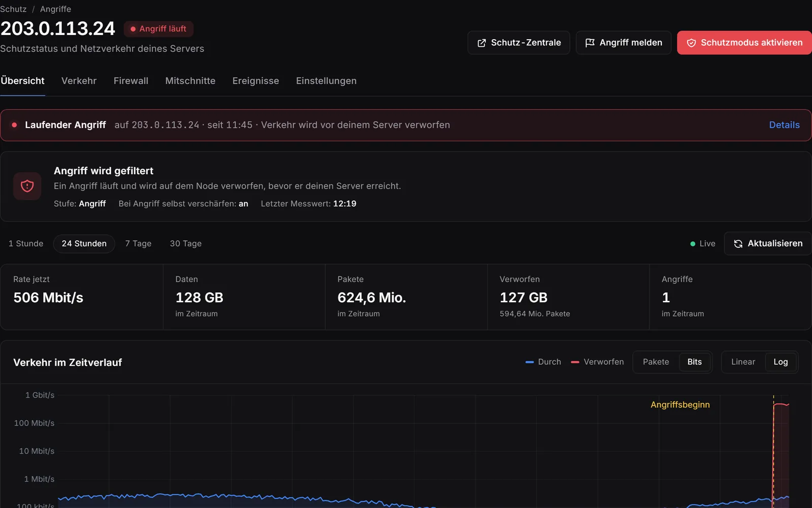Toggle the Verworfen series in the legend
This screenshot has width=812, height=508.
pos(597,362)
